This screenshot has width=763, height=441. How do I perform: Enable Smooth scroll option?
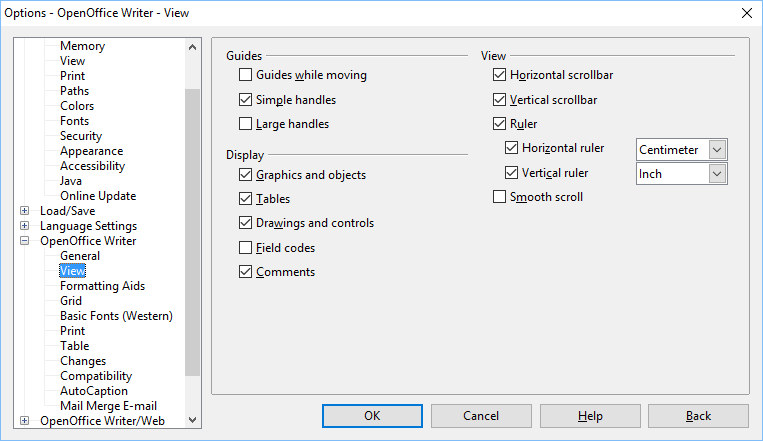tap(500, 197)
